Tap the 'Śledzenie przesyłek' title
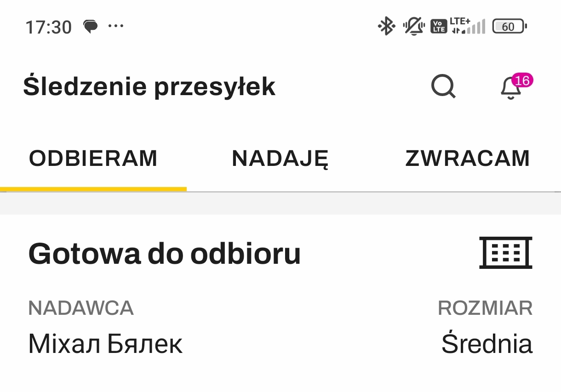Screen dimensions: 561x392 149,86
